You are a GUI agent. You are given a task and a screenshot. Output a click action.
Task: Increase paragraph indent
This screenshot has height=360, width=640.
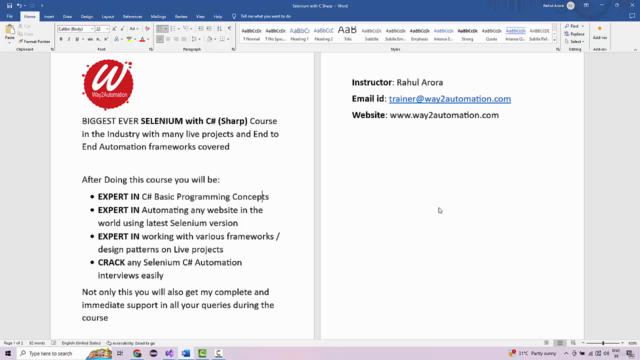coord(209,29)
